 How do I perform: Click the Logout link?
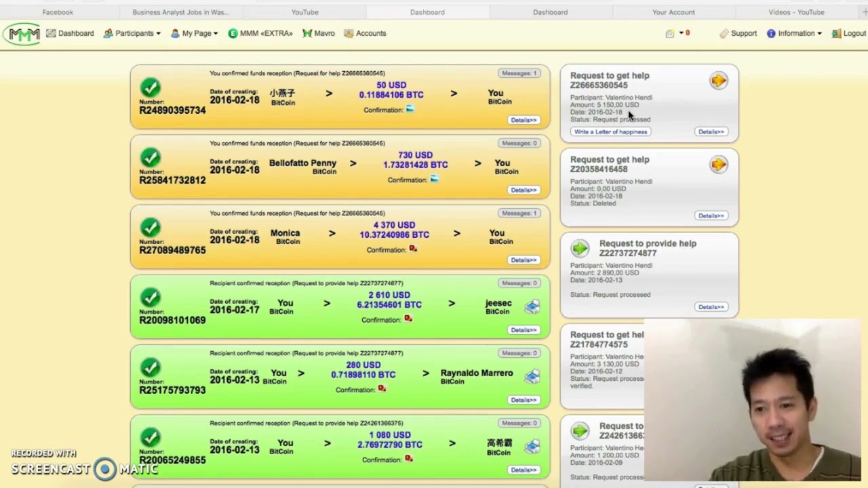848,33
